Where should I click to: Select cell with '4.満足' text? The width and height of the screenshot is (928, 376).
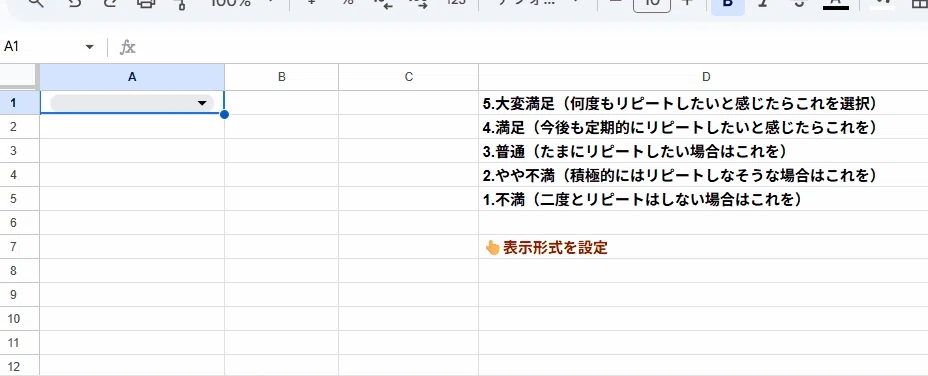[704, 127]
